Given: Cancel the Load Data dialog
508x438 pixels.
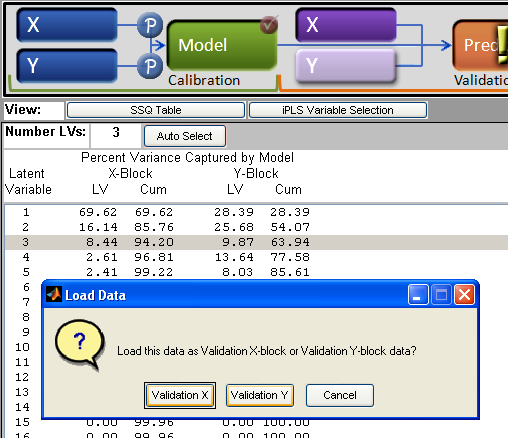Looking at the screenshot, I should tap(340, 395).
